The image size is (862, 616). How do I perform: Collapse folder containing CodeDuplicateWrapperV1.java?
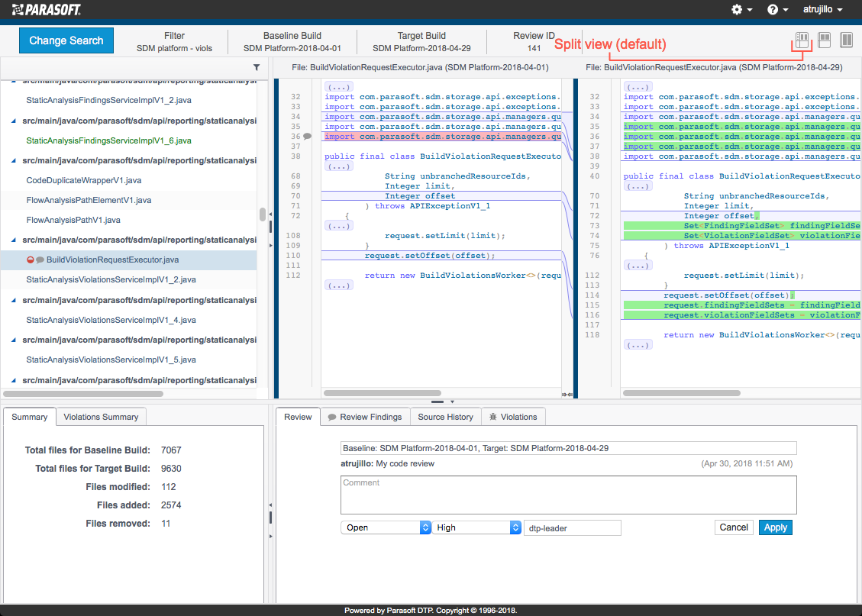[x=14, y=160]
